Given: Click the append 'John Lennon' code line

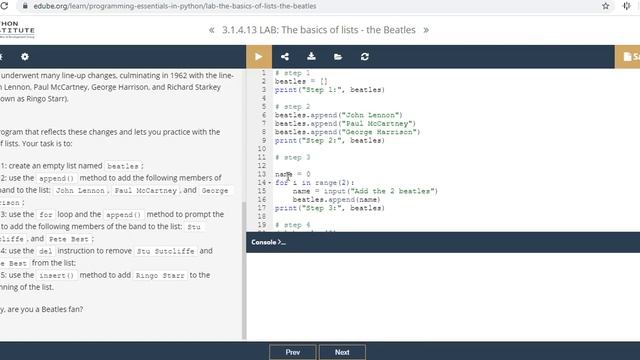Looking at the screenshot, I should coord(339,115).
